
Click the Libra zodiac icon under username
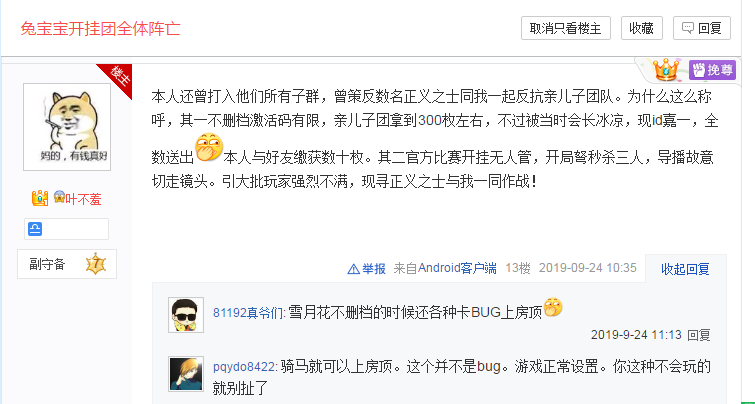point(35,229)
